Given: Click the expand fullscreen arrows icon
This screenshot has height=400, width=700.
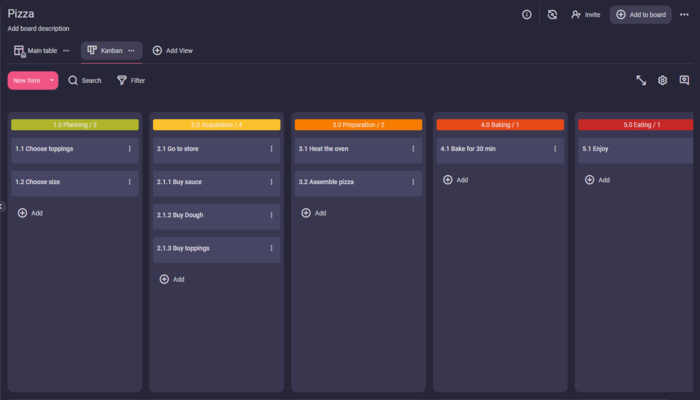Looking at the screenshot, I should pyautogui.click(x=641, y=80).
